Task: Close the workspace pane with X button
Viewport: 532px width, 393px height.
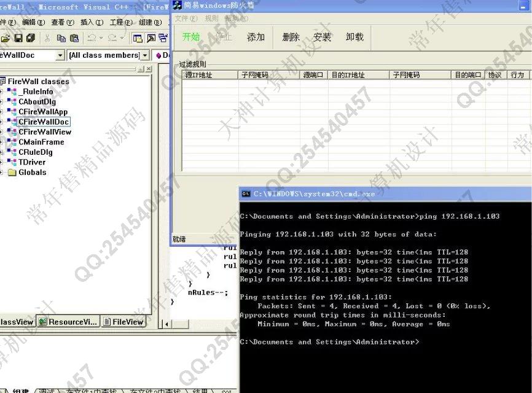Action: click(x=148, y=69)
